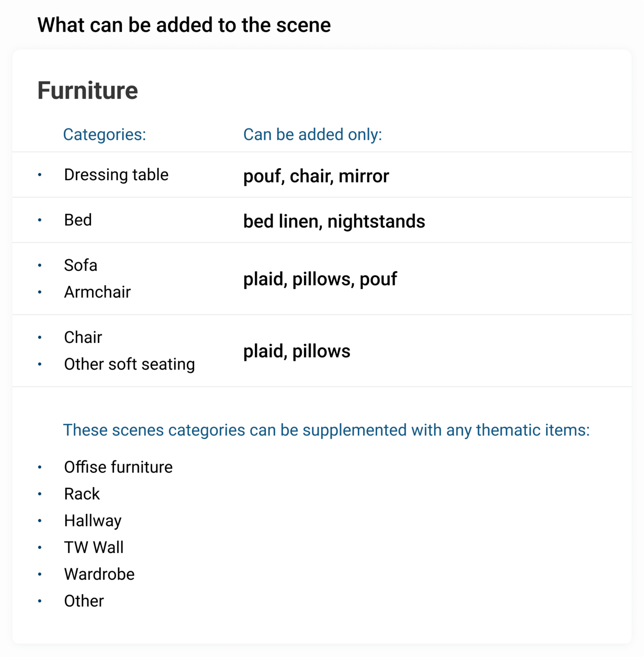
Task: Click the 'Can be added only:' column header
Action: [x=313, y=134]
